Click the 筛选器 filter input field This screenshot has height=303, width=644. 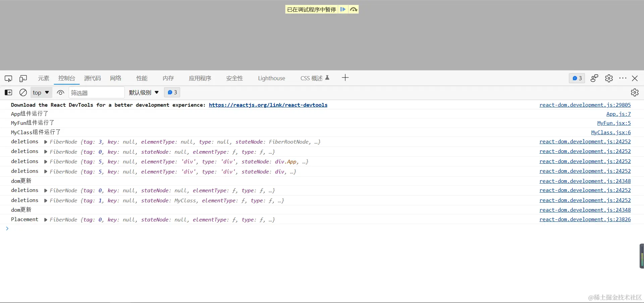97,92
